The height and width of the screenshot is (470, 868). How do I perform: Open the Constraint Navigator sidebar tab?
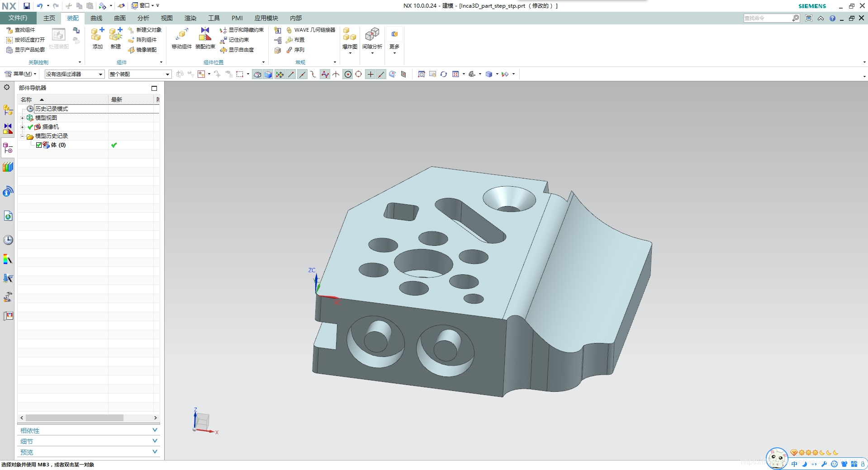[x=8, y=129]
